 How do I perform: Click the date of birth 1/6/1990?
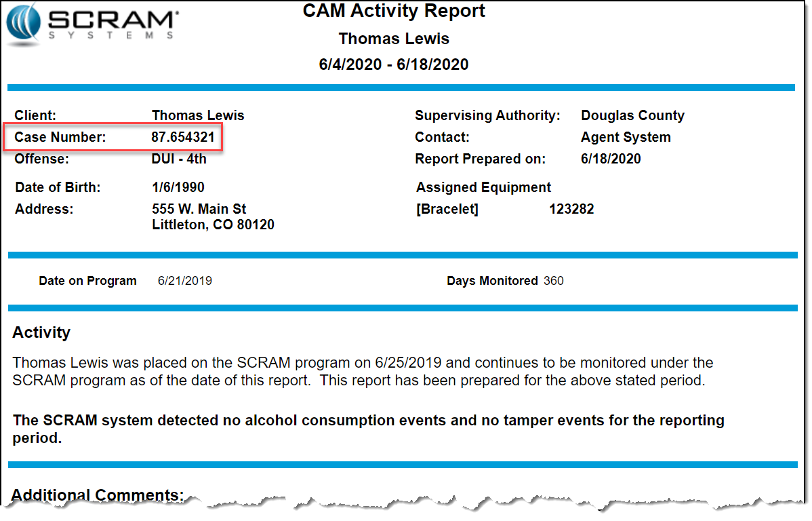tap(178, 187)
